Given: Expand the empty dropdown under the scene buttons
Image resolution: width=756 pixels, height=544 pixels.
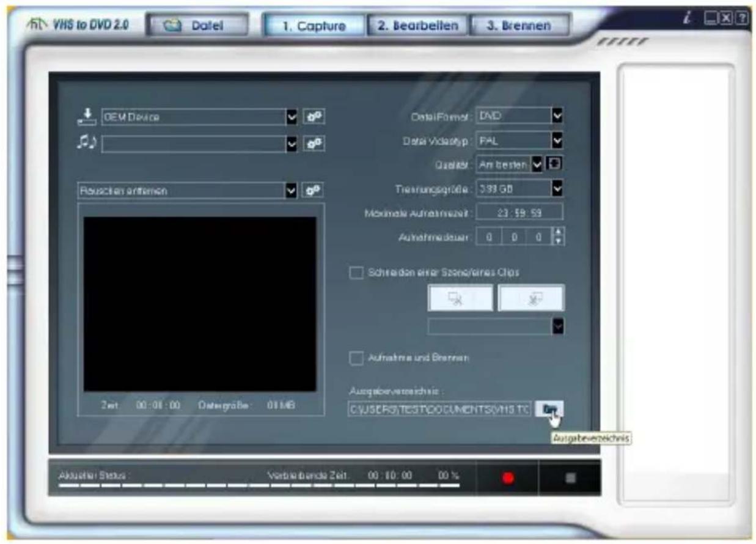Looking at the screenshot, I should click(558, 326).
